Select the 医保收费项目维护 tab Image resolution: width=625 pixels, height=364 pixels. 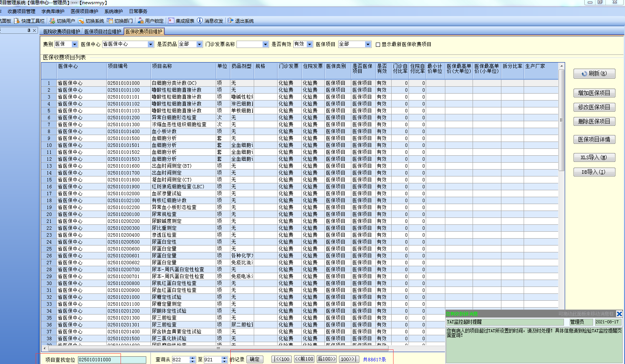click(x=144, y=31)
